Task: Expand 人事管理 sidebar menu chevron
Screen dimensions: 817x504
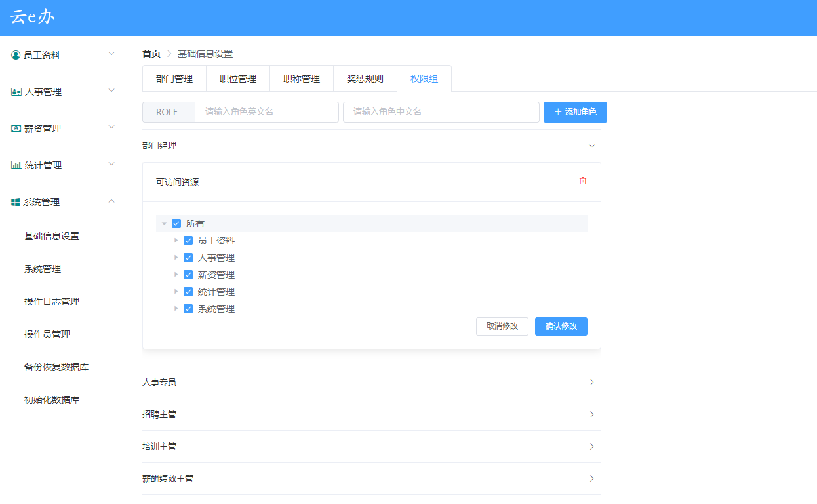Action: pos(111,90)
